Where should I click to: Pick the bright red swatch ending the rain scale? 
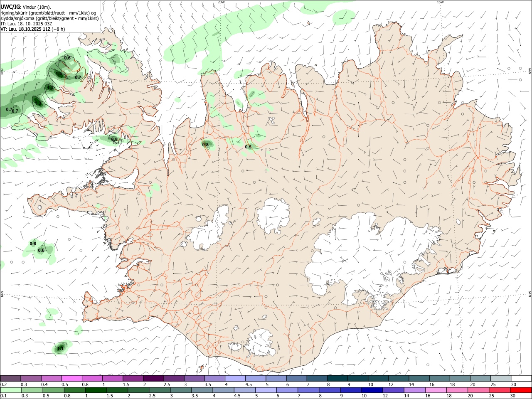[521, 390]
